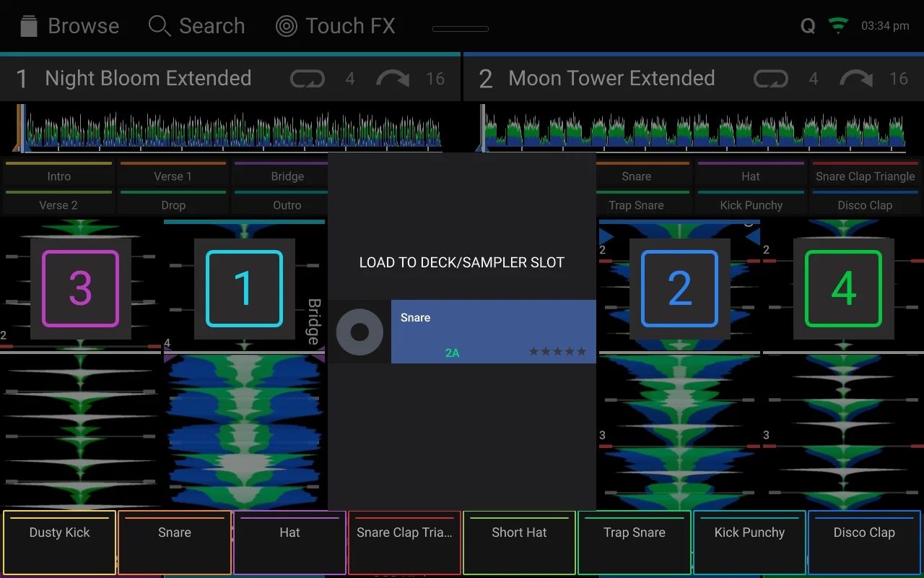Trigger the Intro hot cue
This screenshot has height=578, width=924.
tap(59, 175)
